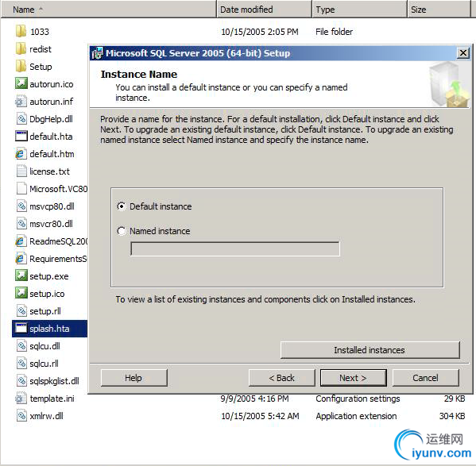
Task: Proceed with the Next > button
Action: [x=354, y=378]
